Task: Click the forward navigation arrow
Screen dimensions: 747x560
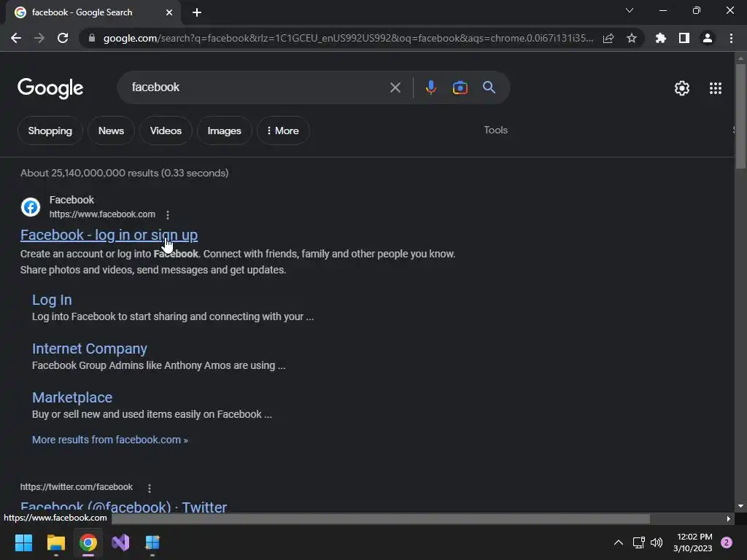Action: [x=39, y=38]
